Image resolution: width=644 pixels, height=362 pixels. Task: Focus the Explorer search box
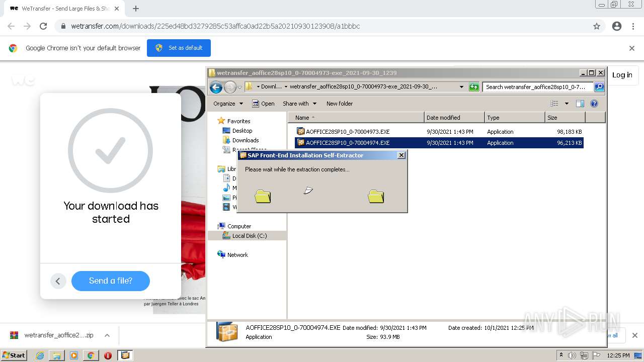538,87
